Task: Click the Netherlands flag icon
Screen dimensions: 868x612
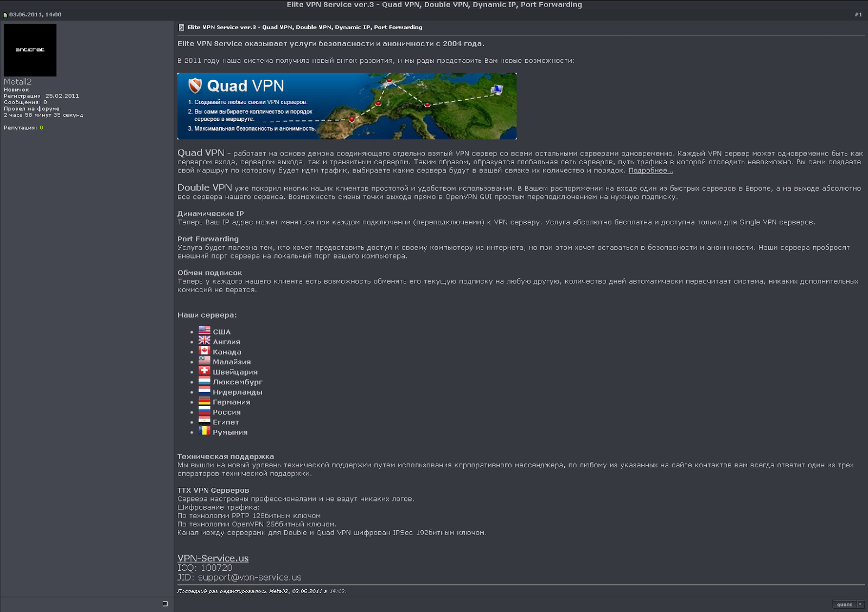Action: tap(204, 390)
